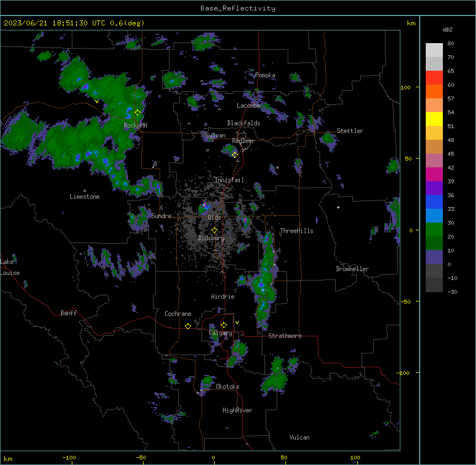This screenshot has width=476, height=465.
Task: Click the -30 value on the dBZ legend
Action: pos(452,292)
